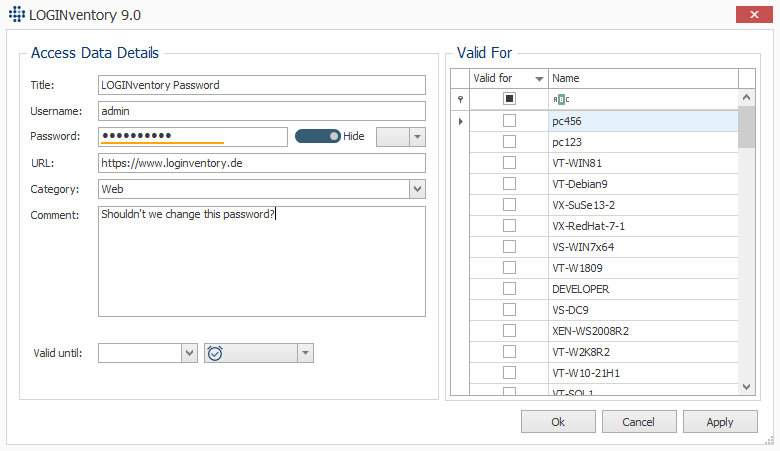Click the Apply button
Image resolution: width=780 pixels, height=451 pixels.
720,422
